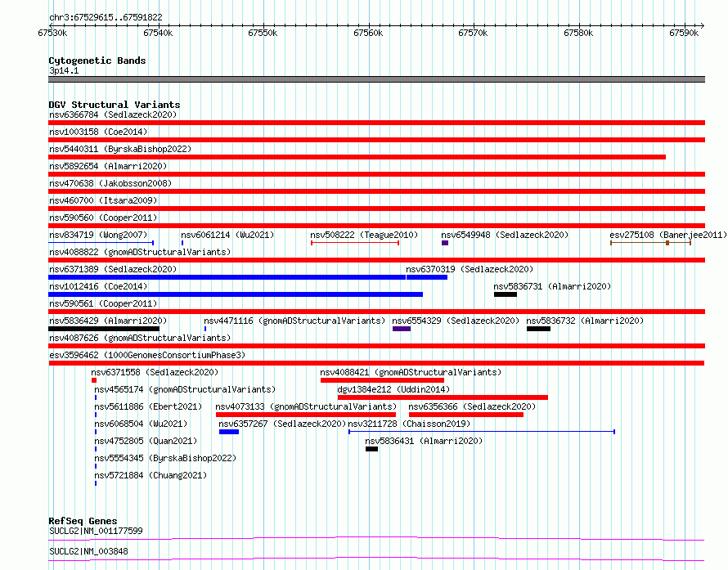Click the small red nsv6371558 block
728x570 pixels.
pos(94,380)
